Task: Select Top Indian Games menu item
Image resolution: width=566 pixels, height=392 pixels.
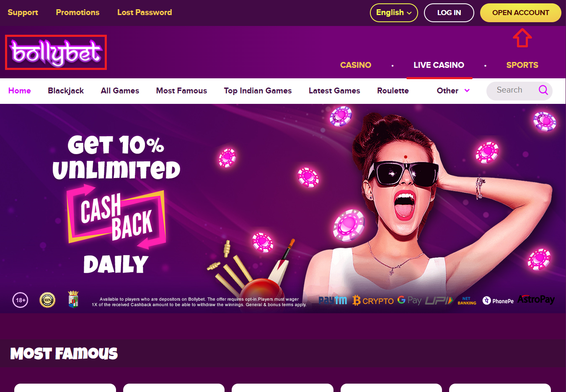Action: 258,90
